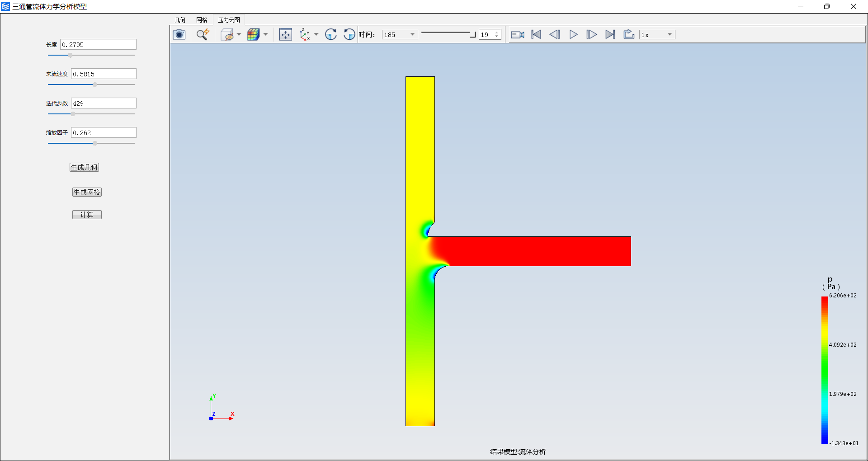Open the 1x playback speed dropdown
Screen dimensions: 868x461
pyautogui.click(x=657, y=34)
